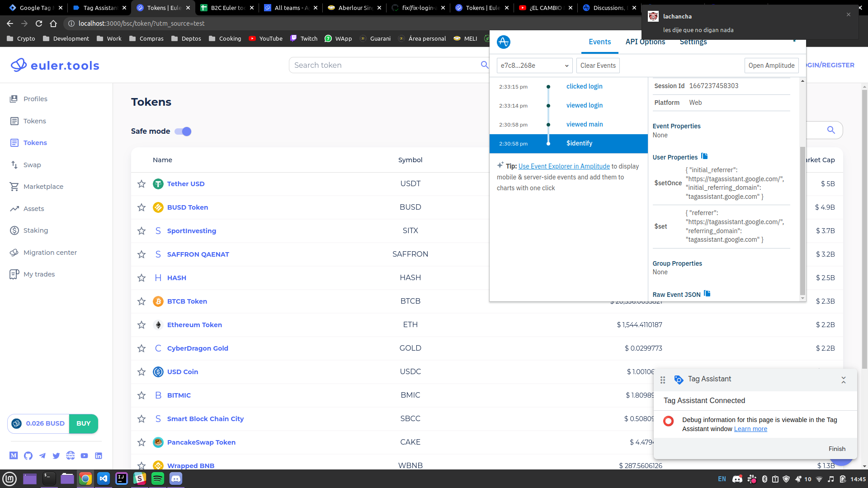
Task: Click the GitHub icon in sidebar footer
Action: [x=28, y=455]
